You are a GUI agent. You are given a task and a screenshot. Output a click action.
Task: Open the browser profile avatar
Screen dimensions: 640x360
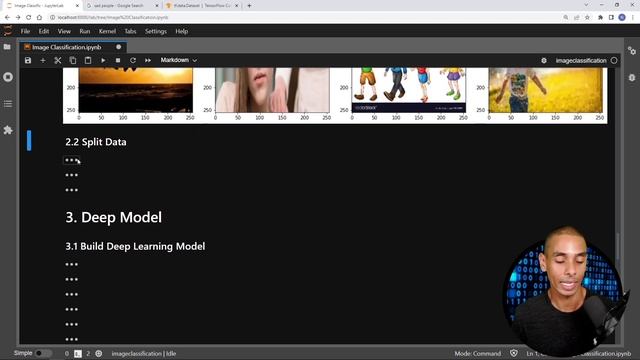pyautogui.click(x=622, y=17)
